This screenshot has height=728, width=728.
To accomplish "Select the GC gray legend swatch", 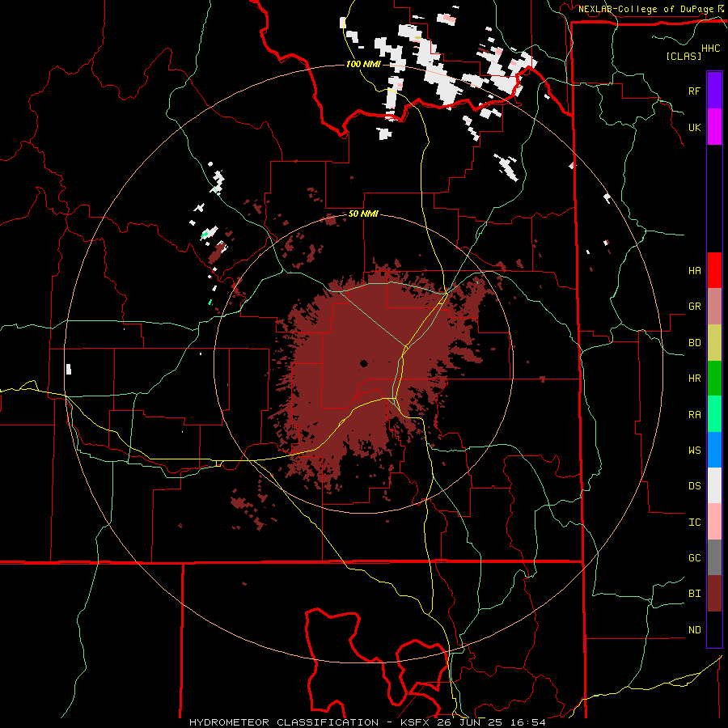I will pos(714,557).
